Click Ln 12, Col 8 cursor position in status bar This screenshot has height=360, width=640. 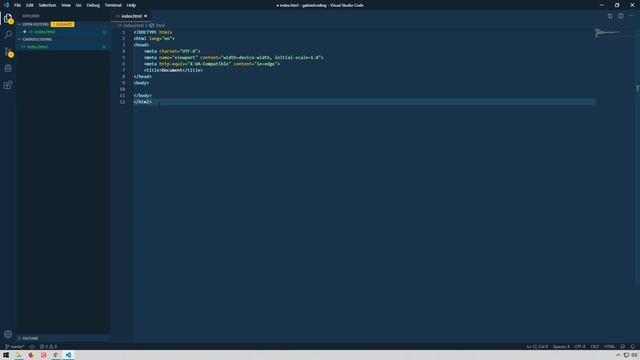click(x=537, y=347)
